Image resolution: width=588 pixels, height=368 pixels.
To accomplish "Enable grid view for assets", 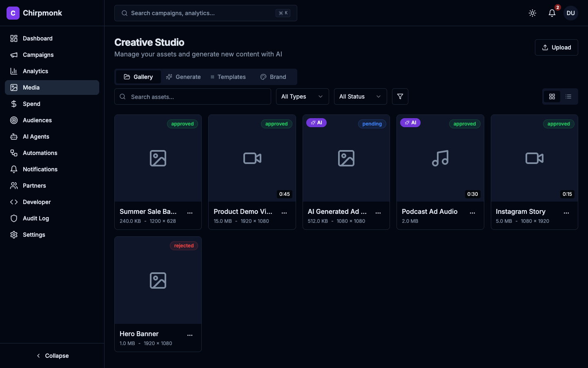I will pyautogui.click(x=552, y=96).
